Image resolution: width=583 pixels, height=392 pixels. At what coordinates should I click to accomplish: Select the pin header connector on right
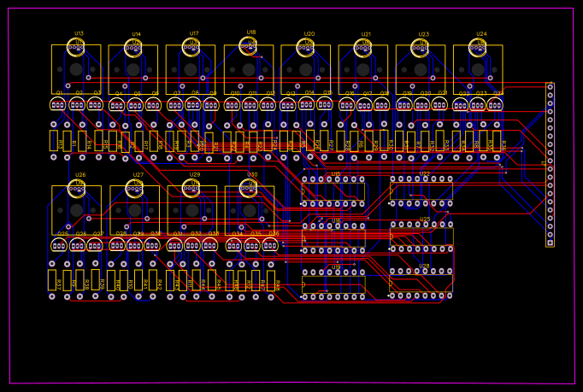pos(550,165)
